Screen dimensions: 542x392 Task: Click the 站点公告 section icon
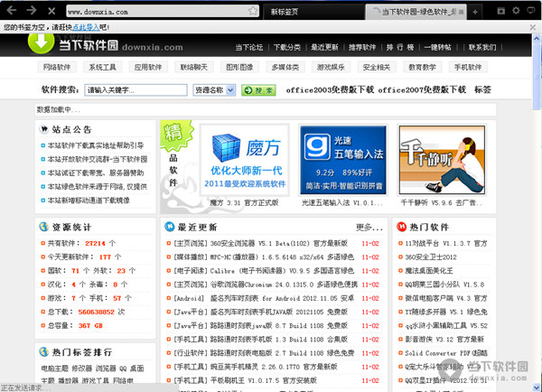click(x=44, y=129)
